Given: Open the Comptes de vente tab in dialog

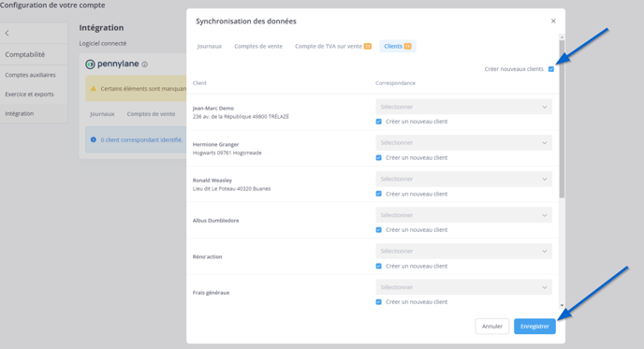Looking at the screenshot, I should point(258,47).
